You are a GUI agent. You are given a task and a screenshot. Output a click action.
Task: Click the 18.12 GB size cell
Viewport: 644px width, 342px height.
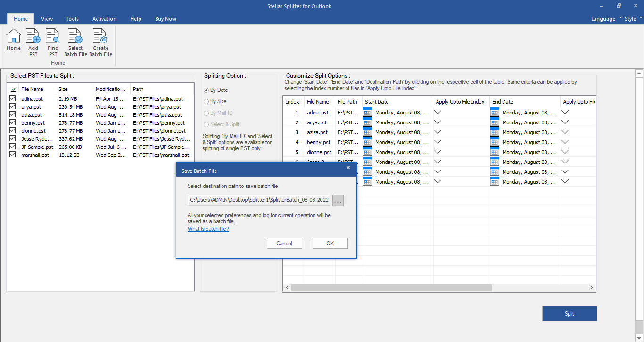click(x=69, y=155)
